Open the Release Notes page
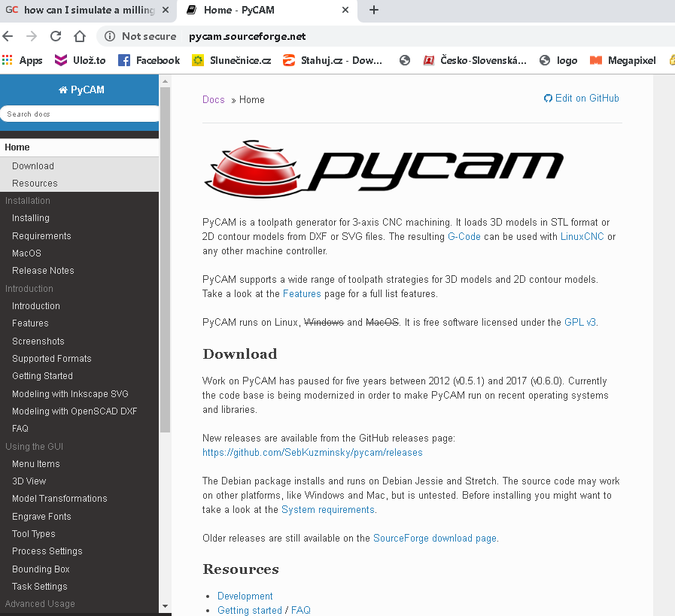675x616 pixels. click(x=43, y=271)
